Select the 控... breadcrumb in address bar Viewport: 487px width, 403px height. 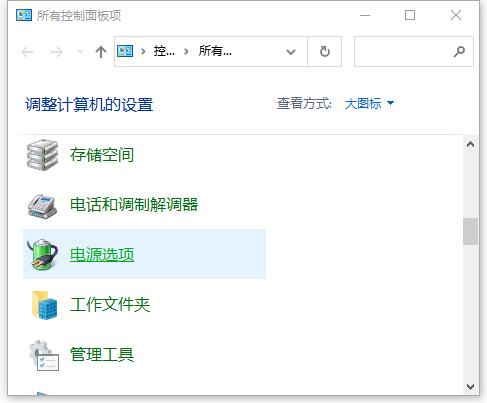point(164,51)
